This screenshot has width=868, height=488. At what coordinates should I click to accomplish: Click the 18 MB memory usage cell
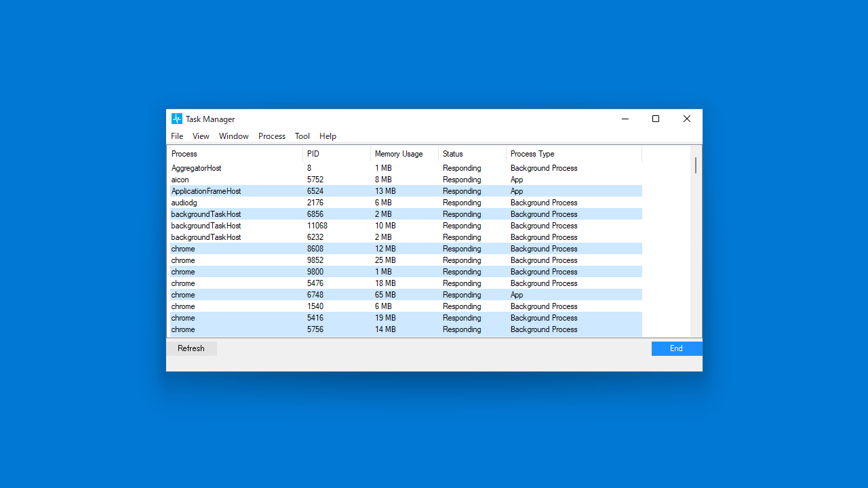click(385, 283)
